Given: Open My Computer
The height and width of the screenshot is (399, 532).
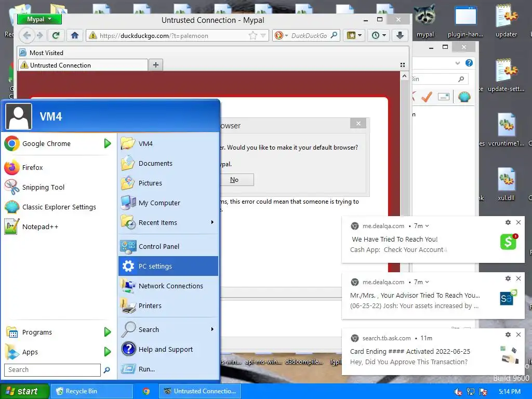Looking at the screenshot, I should 168,203.
